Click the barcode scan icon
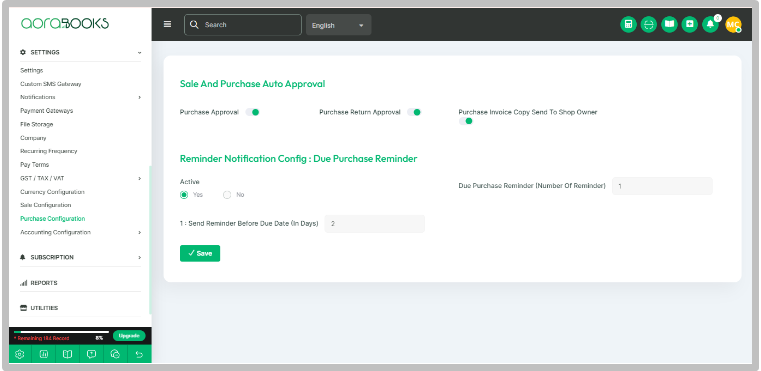Viewport: 761px width, 371px height. (648, 25)
